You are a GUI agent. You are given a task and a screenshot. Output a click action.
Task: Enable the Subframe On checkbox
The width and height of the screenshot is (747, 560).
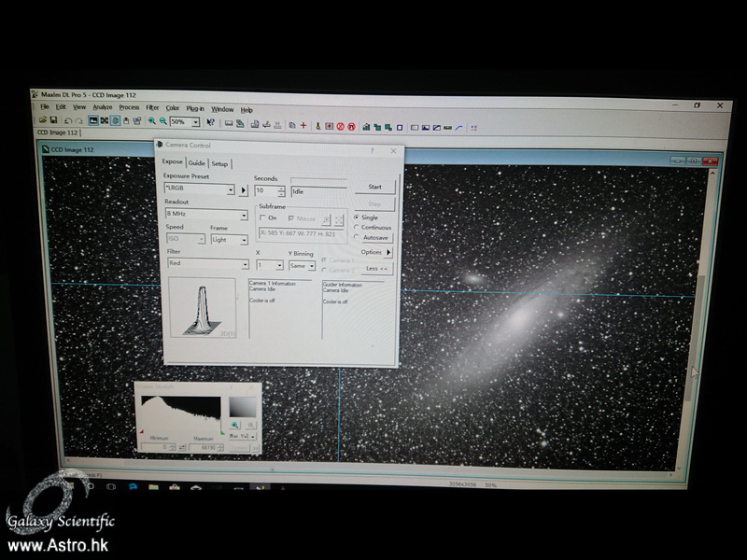coord(262,217)
